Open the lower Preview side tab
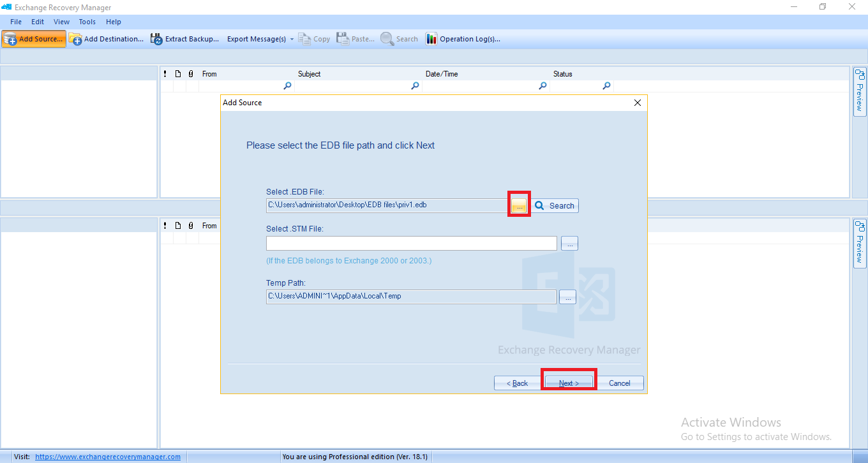 click(x=859, y=244)
